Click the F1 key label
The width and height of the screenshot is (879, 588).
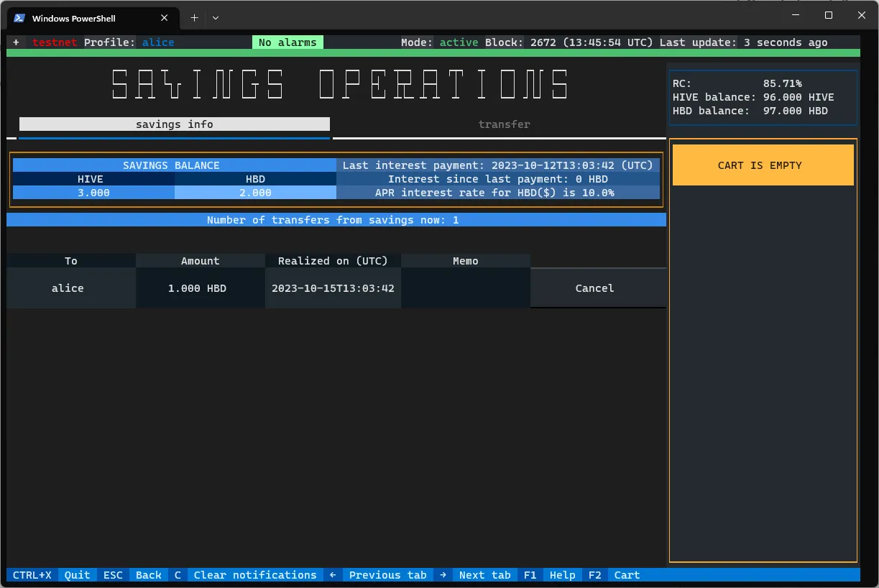(530, 575)
